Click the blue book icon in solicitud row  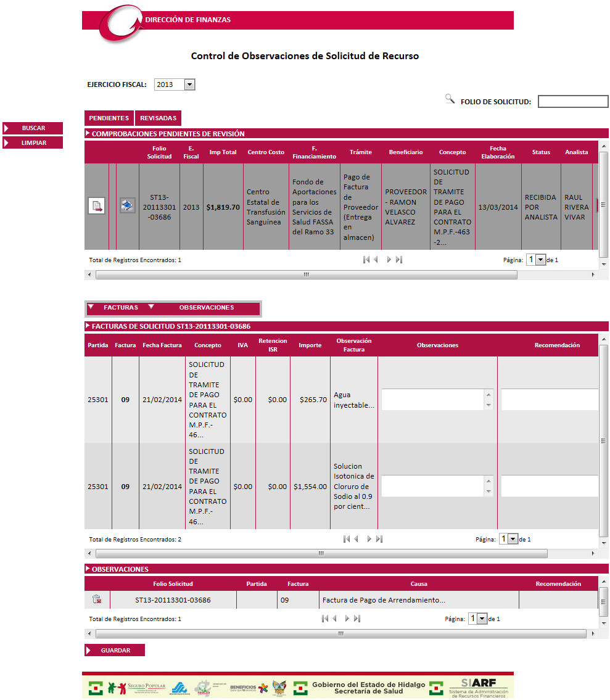tap(127, 205)
